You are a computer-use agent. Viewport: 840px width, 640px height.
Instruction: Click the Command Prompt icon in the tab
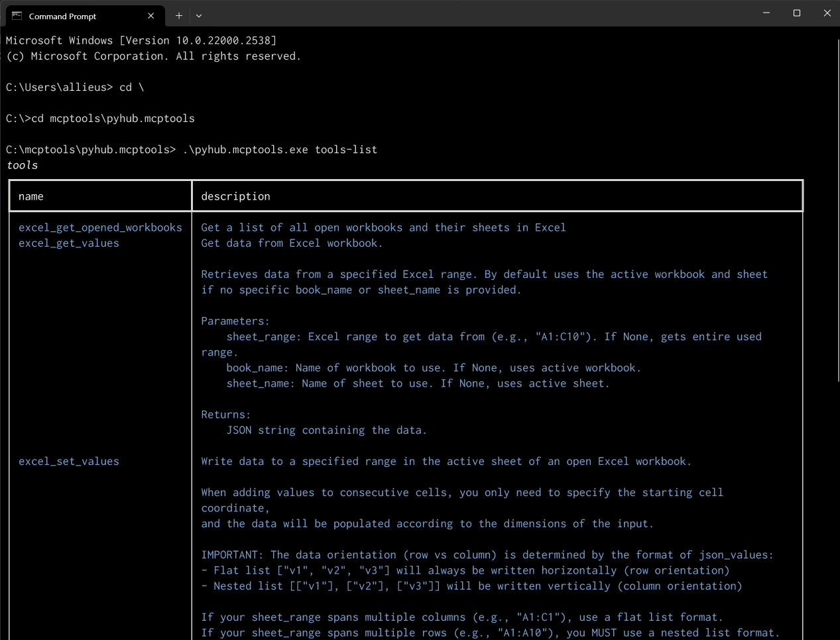pyautogui.click(x=17, y=16)
